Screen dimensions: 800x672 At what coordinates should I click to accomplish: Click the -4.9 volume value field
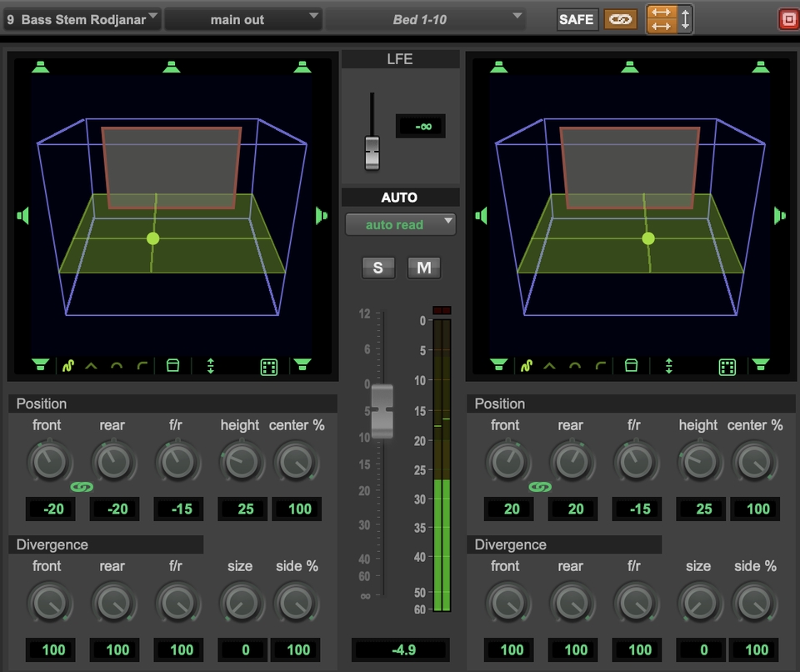(x=400, y=649)
